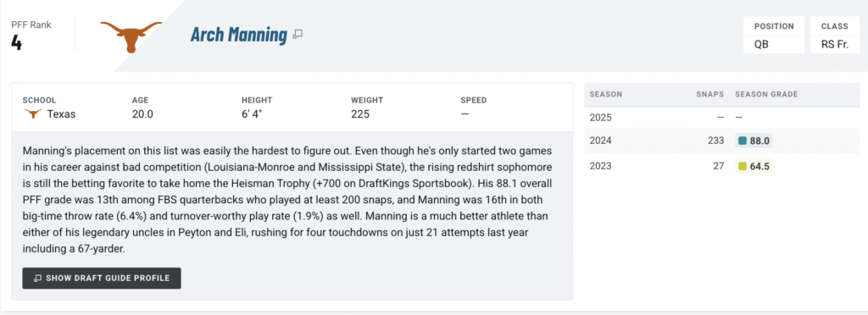Click the Texas Longhorns logo in header
Image resolution: width=868 pixels, height=315 pixels.
pos(131,36)
